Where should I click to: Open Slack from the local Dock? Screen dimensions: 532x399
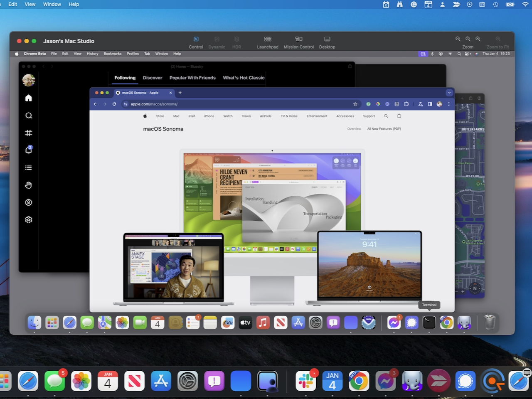tap(306, 381)
